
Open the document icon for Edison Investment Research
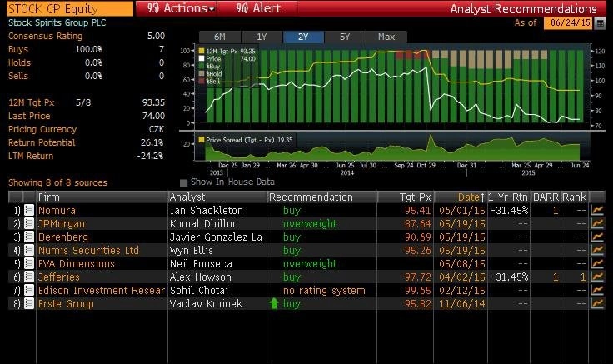pos(29,290)
